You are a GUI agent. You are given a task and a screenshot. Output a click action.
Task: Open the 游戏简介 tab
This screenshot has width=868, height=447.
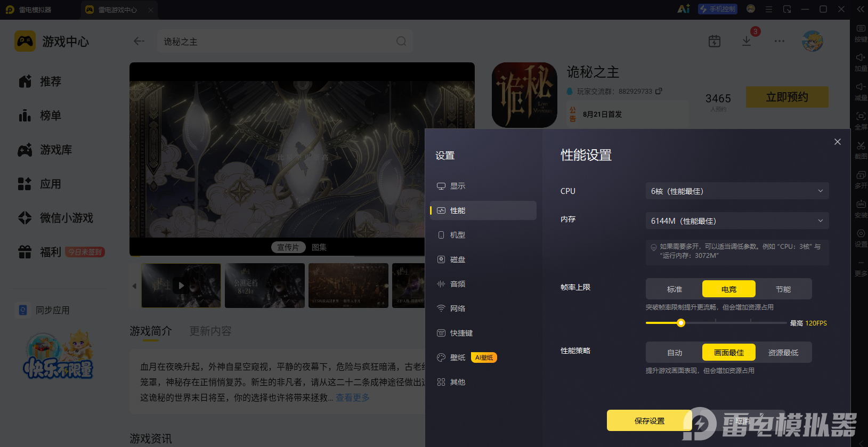(151, 331)
